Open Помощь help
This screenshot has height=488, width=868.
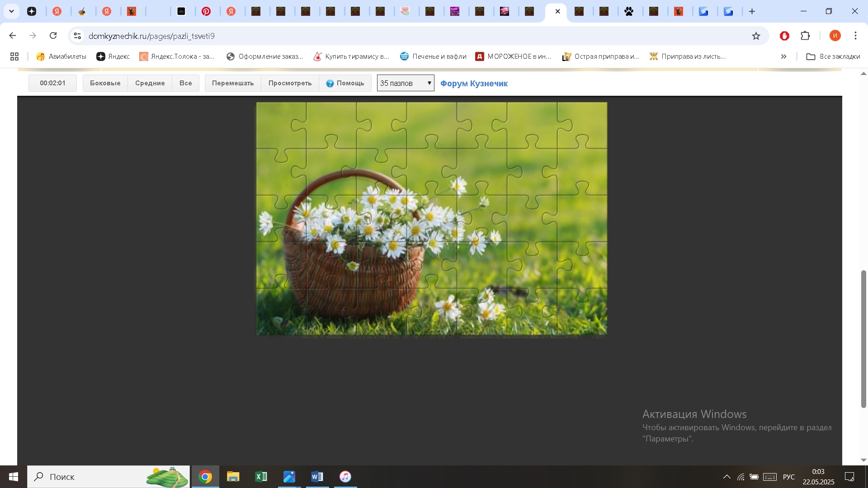point(345,83)
